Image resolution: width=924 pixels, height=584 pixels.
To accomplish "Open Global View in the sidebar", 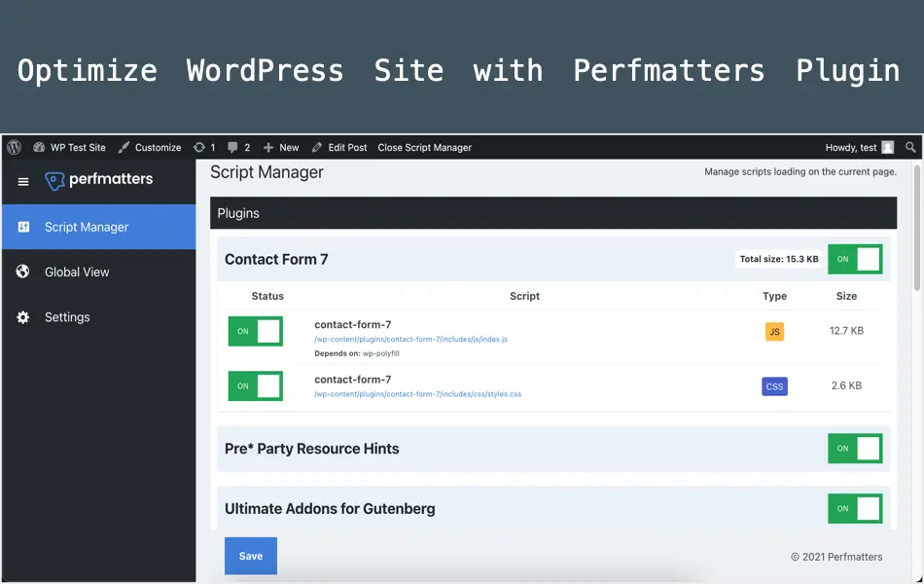I will point(99,272).
